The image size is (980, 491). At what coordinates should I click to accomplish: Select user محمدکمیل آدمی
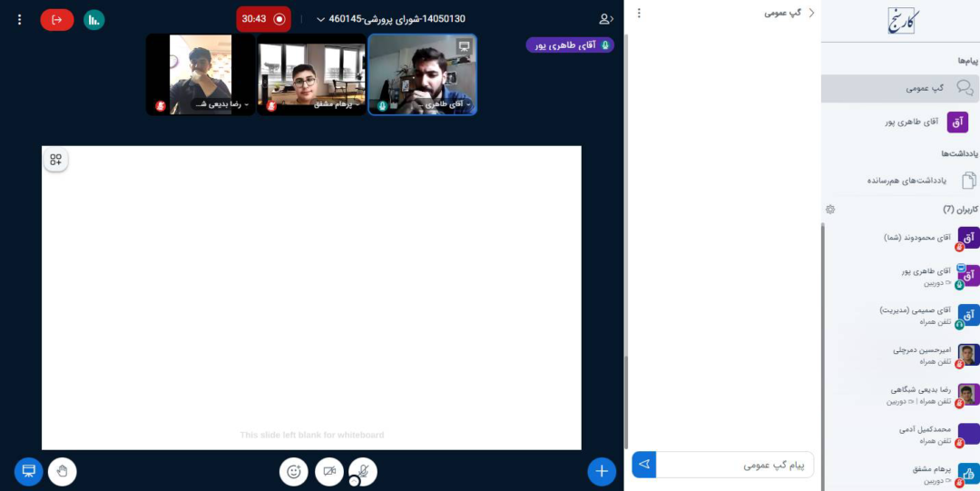[x=904, y=435]
